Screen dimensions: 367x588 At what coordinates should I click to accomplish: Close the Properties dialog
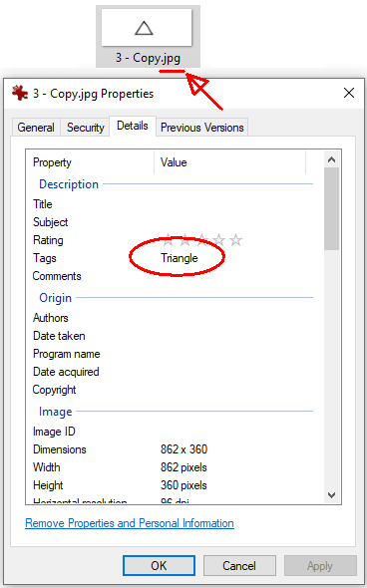pos(349,93)
